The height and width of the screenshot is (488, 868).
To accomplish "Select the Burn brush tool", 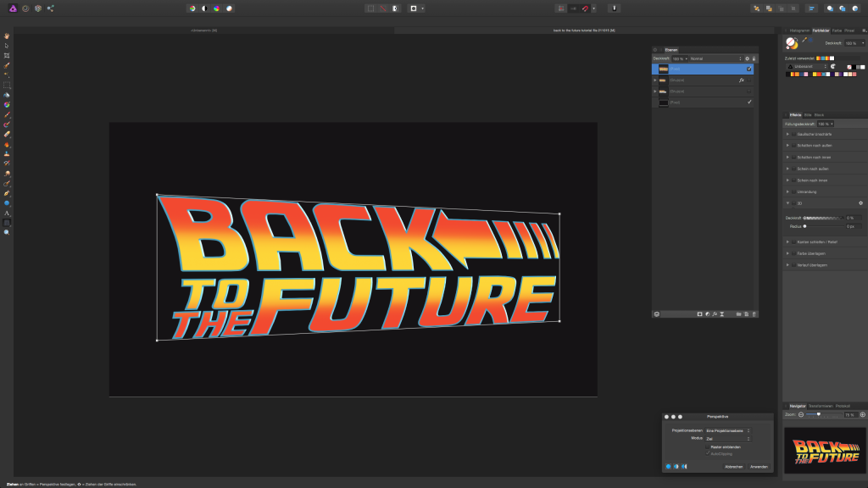I will [7, 144].
